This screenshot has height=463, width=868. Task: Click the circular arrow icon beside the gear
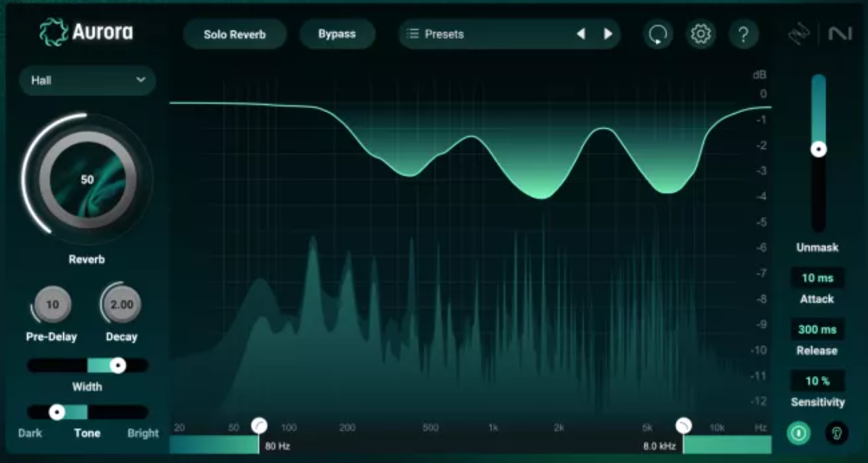[x=658, y=34]
